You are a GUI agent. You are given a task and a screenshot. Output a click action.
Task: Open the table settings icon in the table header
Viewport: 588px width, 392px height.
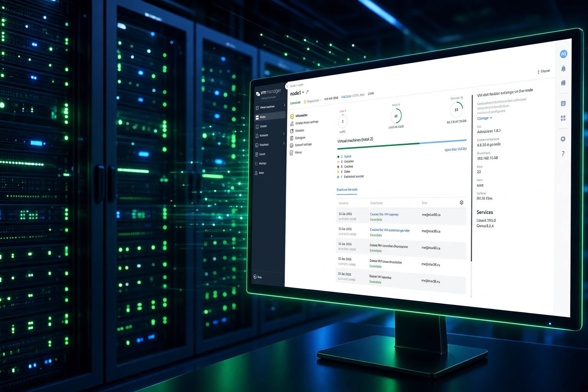tap(462, 203)
